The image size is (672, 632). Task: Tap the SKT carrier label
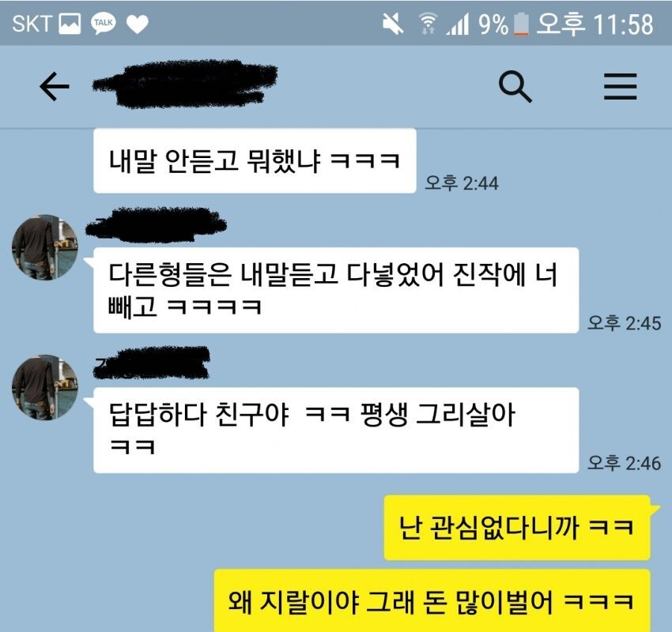click(x=32, y=24)
